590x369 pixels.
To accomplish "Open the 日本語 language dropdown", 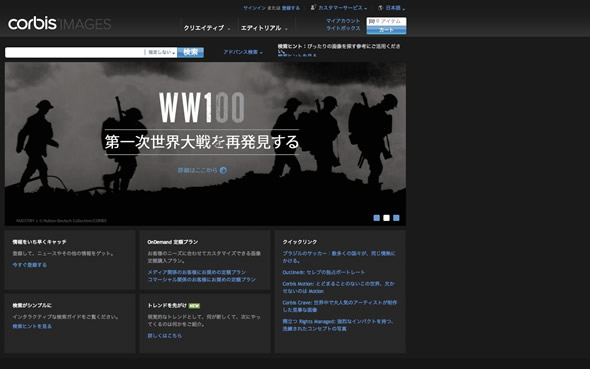I will pyautogui.click(x=395, y=8).
